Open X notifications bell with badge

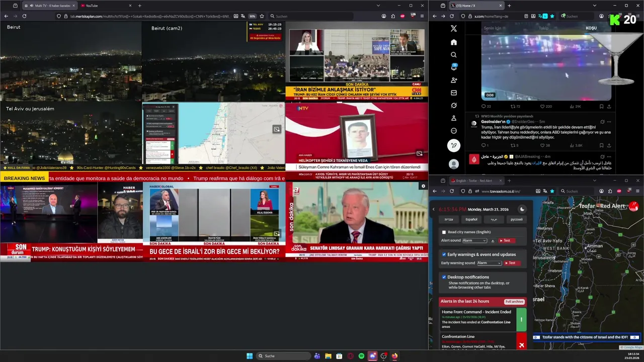point(454,67)
